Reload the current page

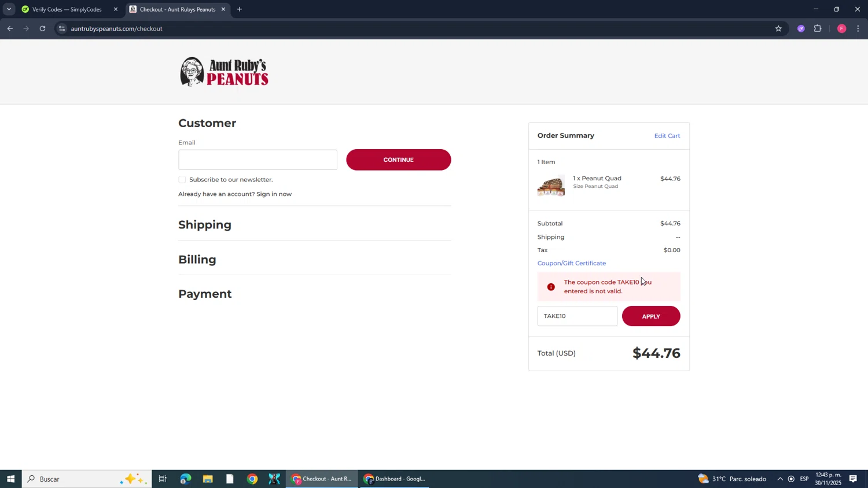pos(42,28)
